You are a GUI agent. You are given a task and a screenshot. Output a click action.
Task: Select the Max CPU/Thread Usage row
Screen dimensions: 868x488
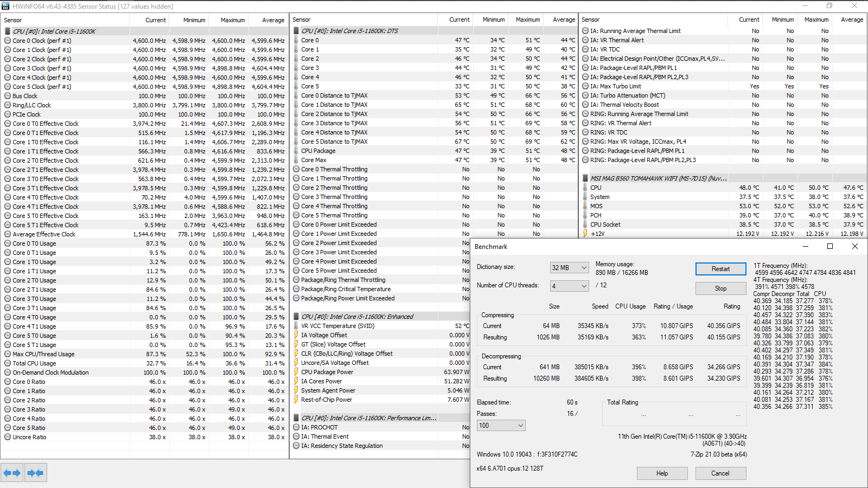point(144,354)
